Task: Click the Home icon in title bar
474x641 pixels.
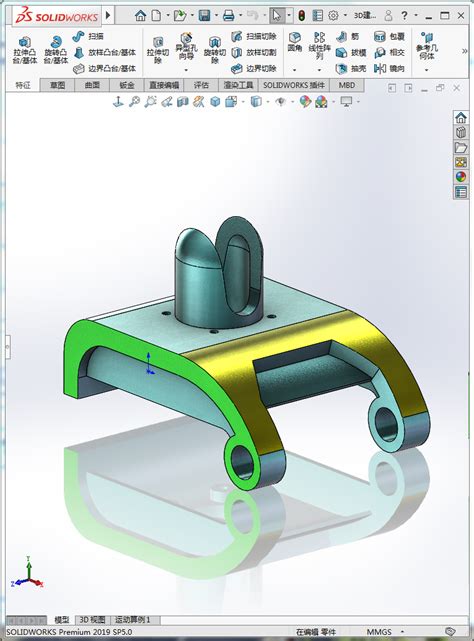Action: 140,16
